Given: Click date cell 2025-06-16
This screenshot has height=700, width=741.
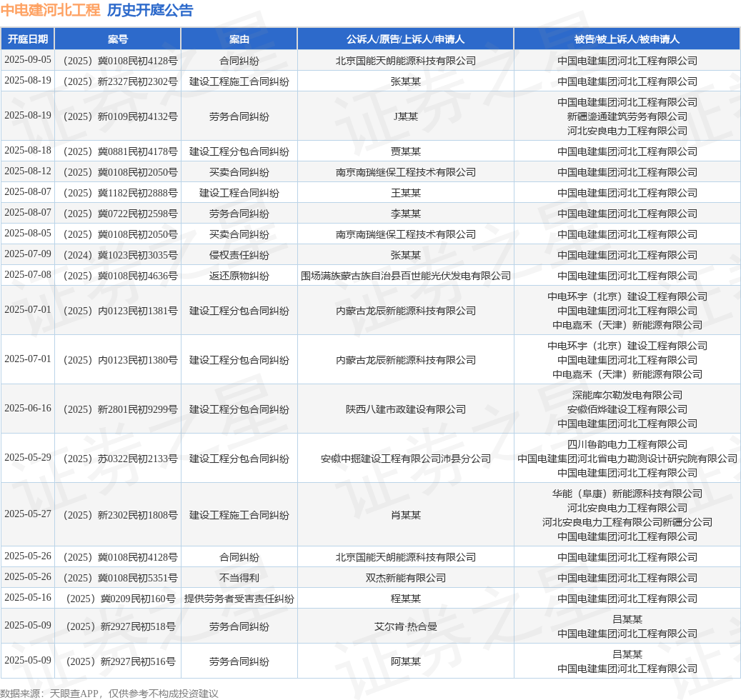Looking at the screenshot, I should pos(28,409).
